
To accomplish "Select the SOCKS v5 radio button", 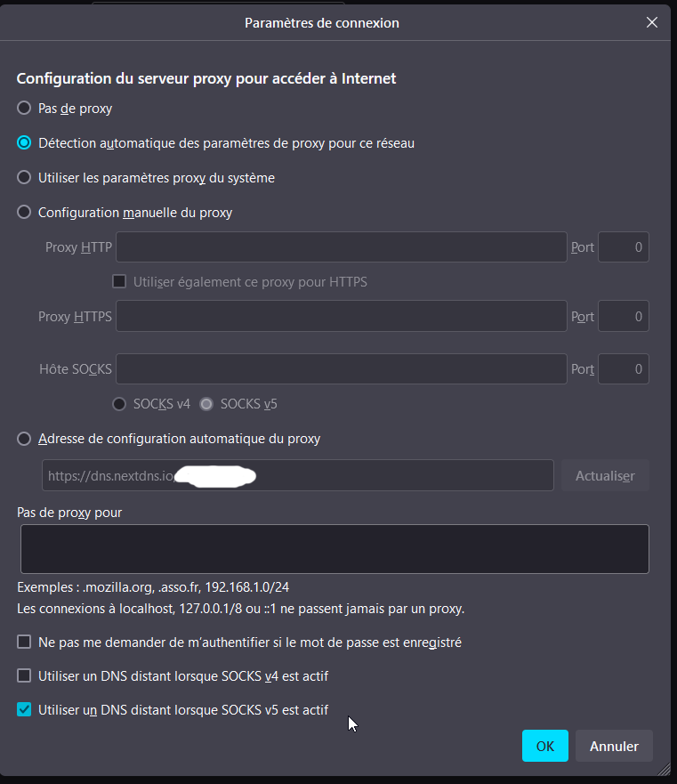I will coord(206,404).
